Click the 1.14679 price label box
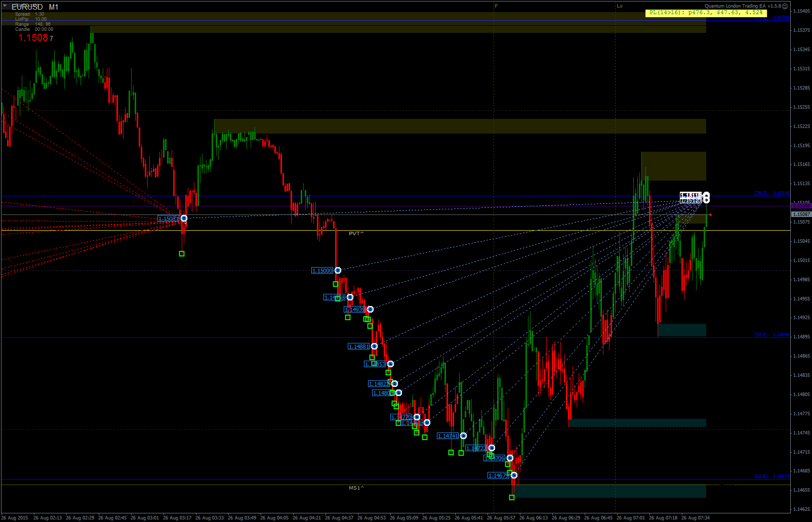 coord(499,475)
